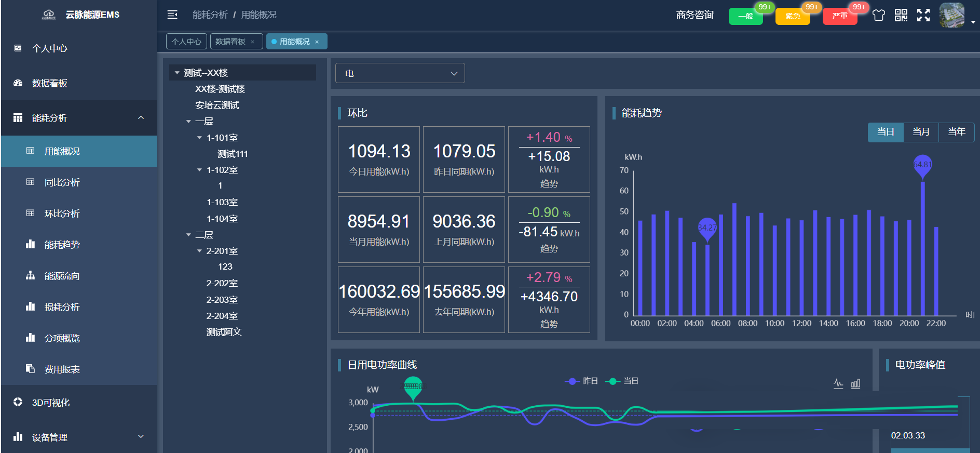
Task: Click the user avatar thumbnail
Action: (x=951, y=15)
